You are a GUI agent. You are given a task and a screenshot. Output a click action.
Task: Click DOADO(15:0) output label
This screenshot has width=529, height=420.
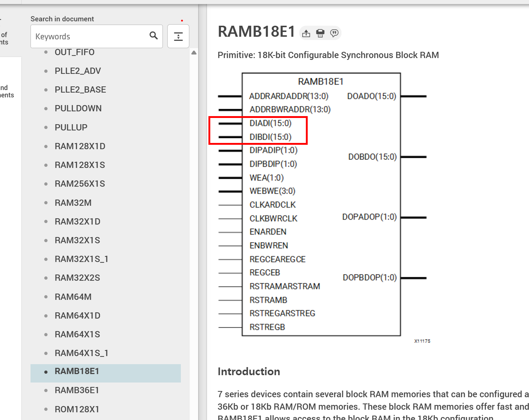pos(372,96)
